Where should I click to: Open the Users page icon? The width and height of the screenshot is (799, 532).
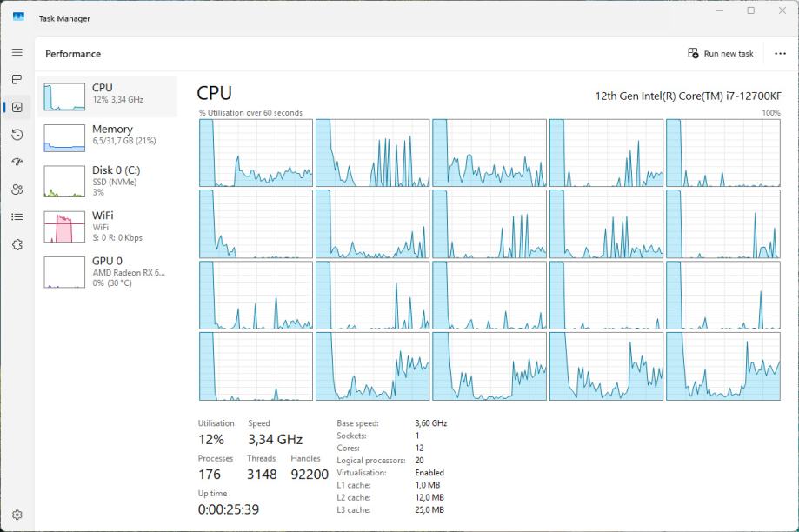[17, 190]
